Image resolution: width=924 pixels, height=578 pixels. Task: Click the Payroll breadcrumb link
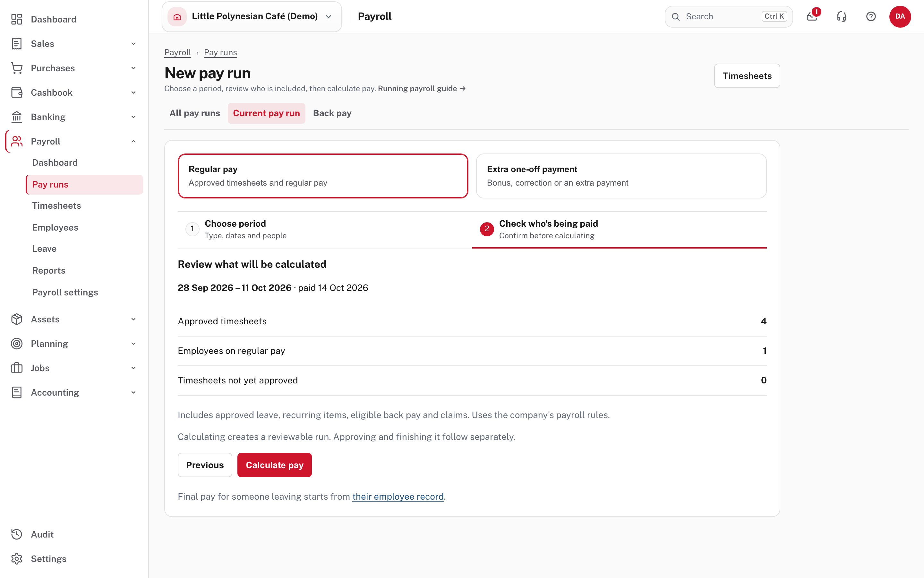177,52
